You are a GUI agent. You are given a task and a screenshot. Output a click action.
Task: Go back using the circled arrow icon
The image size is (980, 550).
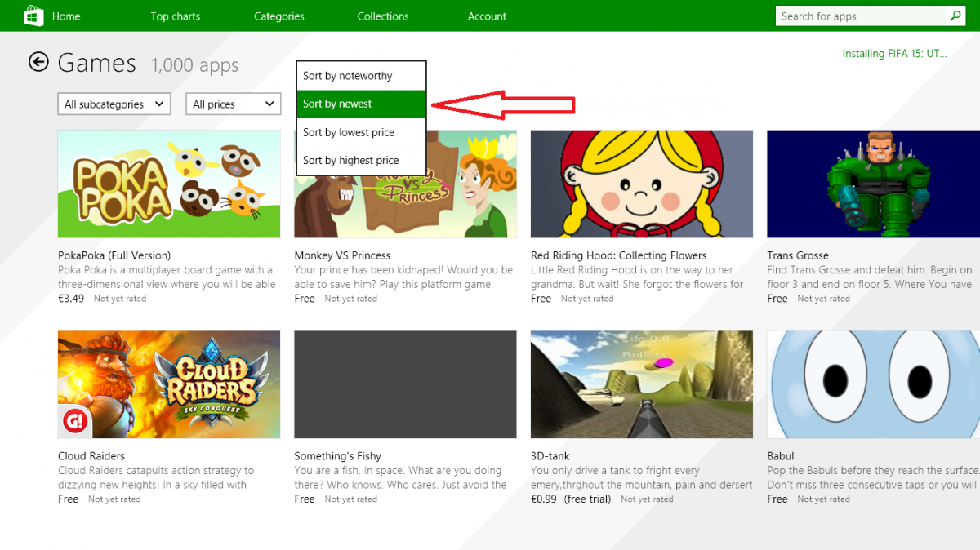pos(38,62)
